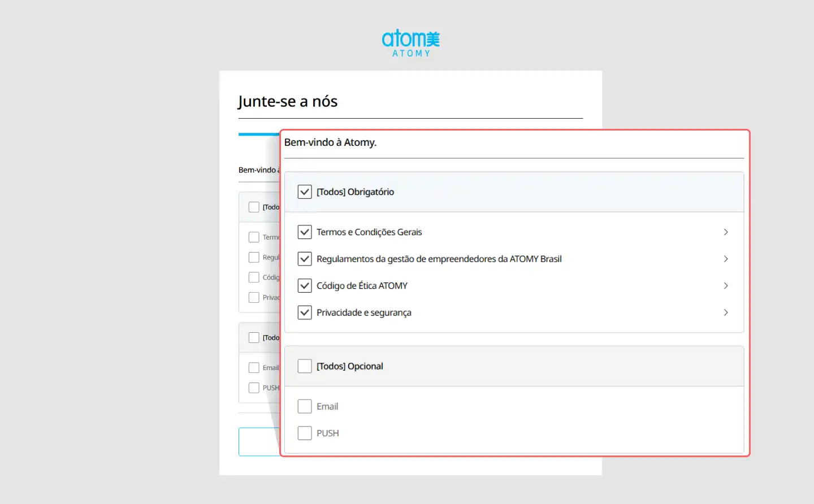This screenshot has height=504, width=814.
Task: Check the large [Todos] Opcional checkbox
Action: pos(305,366)
